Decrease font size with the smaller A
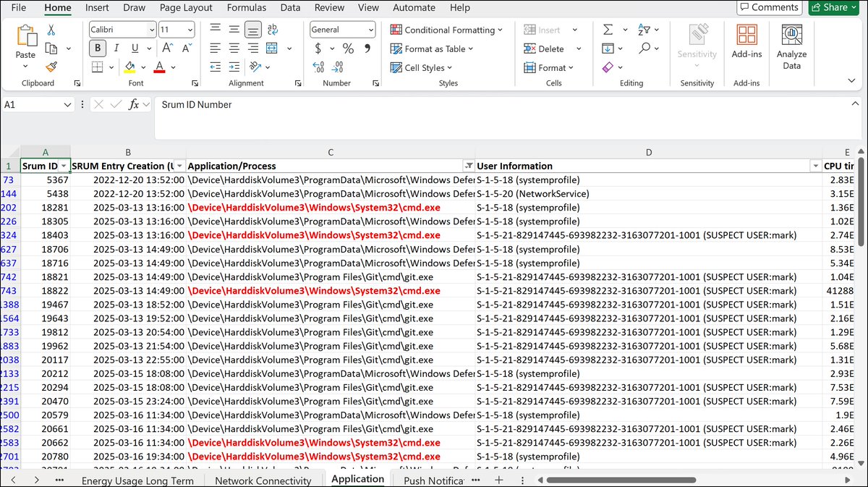Image resolution: width=868 pixels, height=487 pixels. click(186, 48)
